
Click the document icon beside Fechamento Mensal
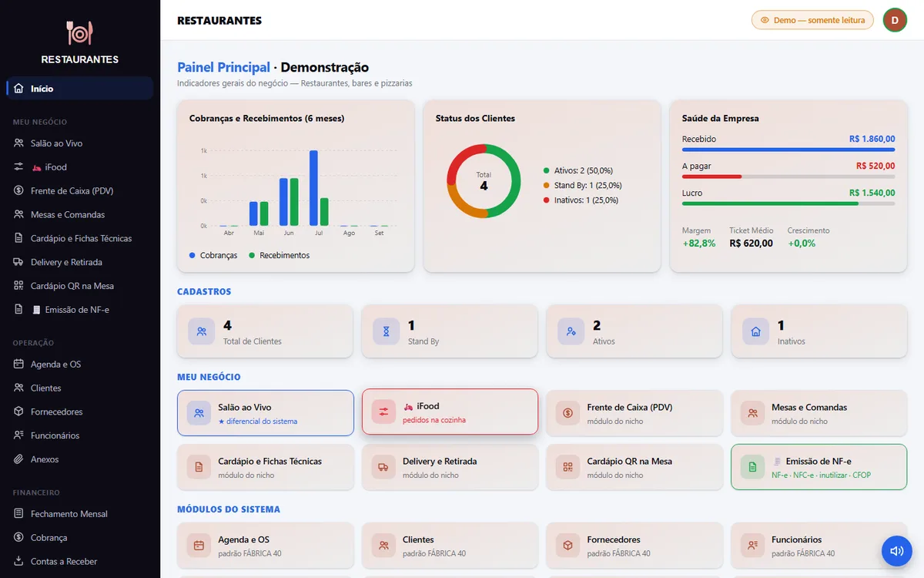point(18,514)
